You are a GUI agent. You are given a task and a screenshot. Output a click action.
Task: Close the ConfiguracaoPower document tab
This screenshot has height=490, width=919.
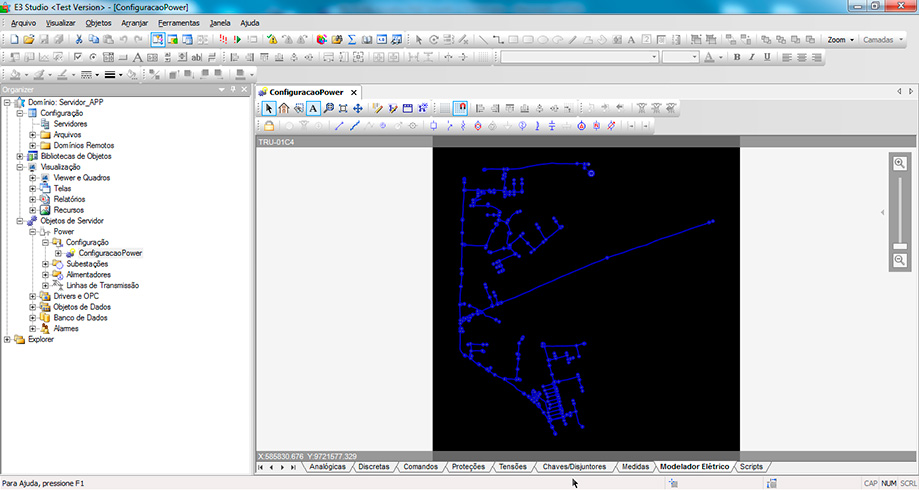click(353, 92)
